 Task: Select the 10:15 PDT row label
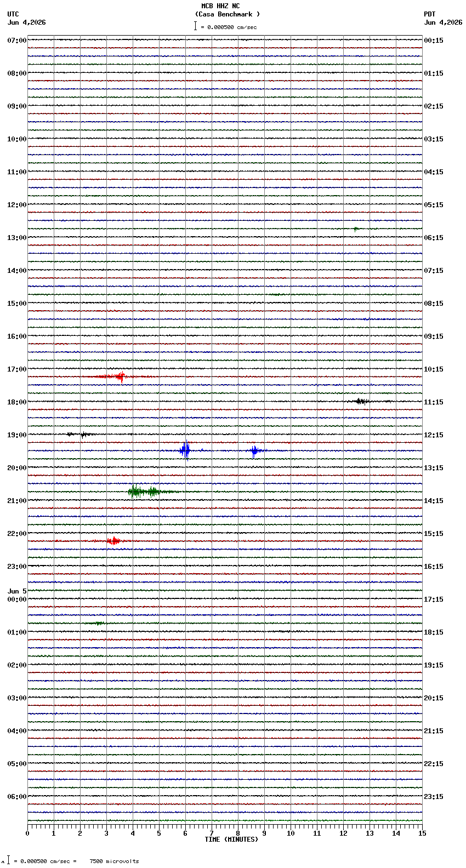434,369
